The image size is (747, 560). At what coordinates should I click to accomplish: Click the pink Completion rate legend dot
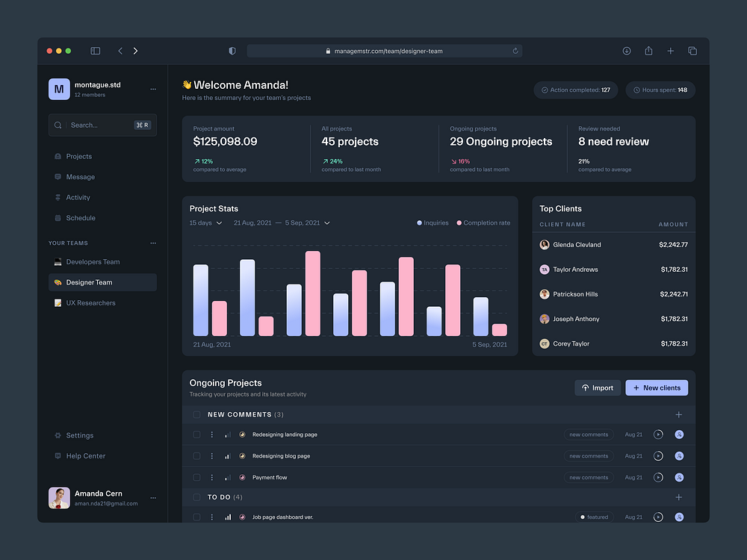point(460,223)
